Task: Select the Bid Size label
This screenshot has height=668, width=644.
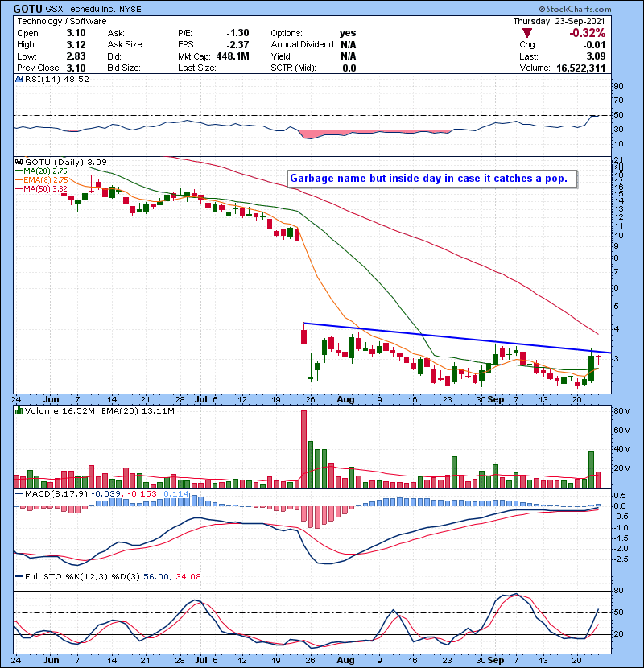Action: (x=124, y=68)
